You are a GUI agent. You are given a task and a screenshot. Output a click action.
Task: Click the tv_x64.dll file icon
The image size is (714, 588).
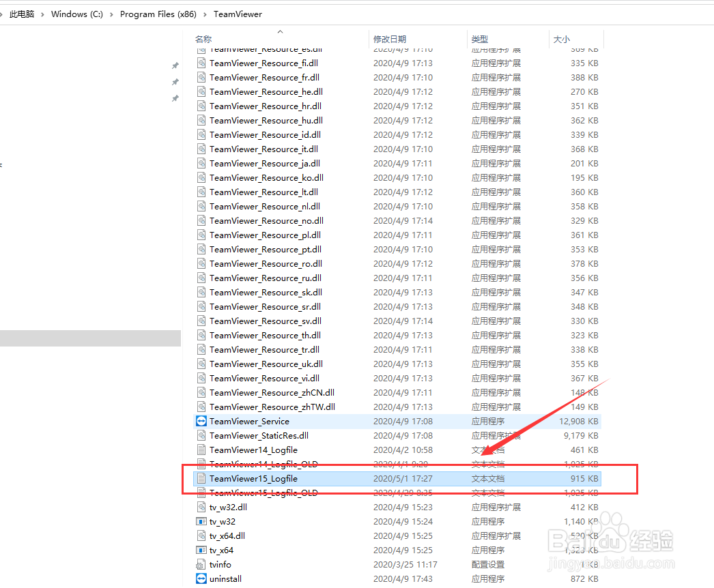pyautogui.click(x=201, y=535)
